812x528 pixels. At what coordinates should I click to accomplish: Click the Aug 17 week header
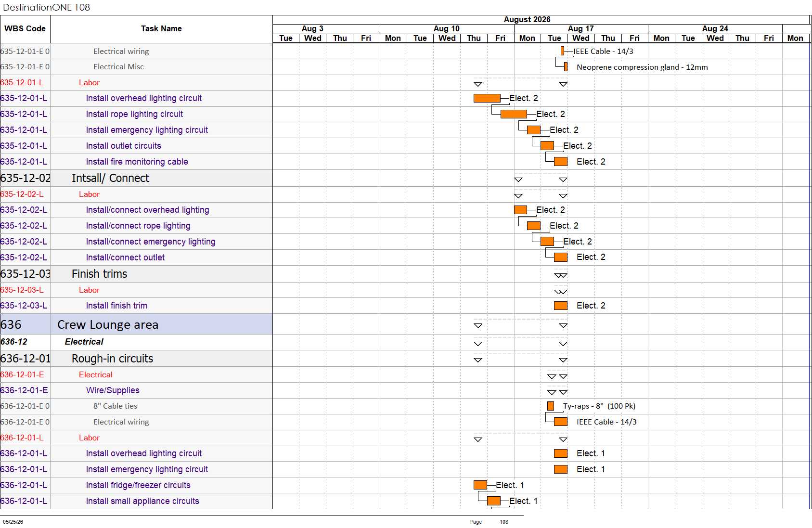point(581,29)
